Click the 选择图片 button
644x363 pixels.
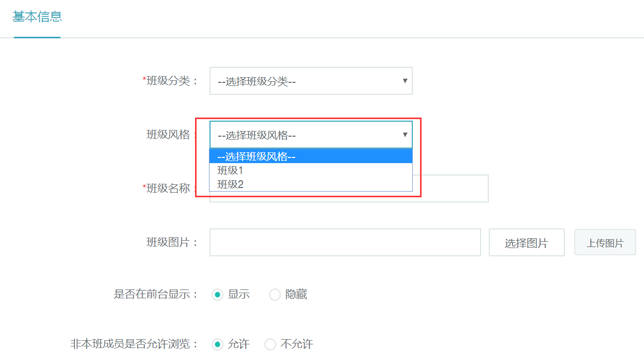pos(526,242)
